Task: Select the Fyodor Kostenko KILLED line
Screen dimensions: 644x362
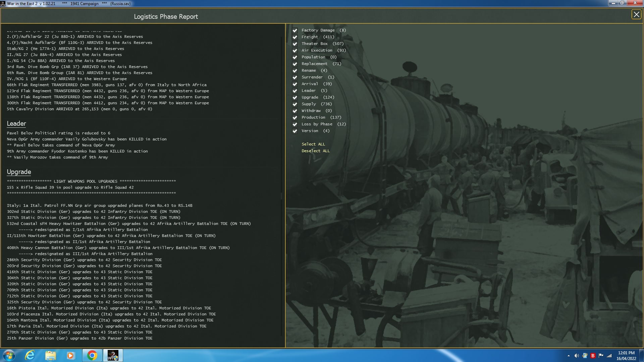Action: 77,151
